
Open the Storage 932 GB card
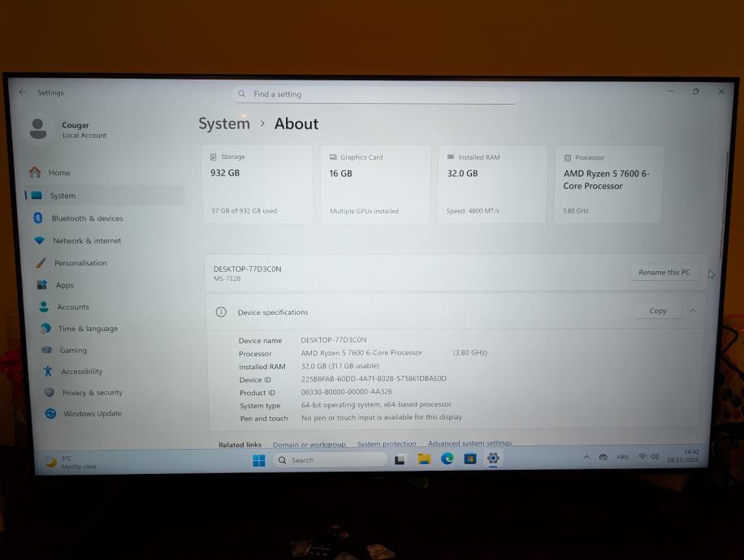(x=257, y=184)
